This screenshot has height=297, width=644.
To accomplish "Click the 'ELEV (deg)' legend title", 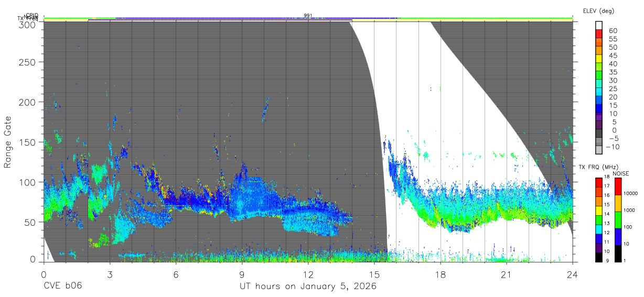I will coord(598,10).
